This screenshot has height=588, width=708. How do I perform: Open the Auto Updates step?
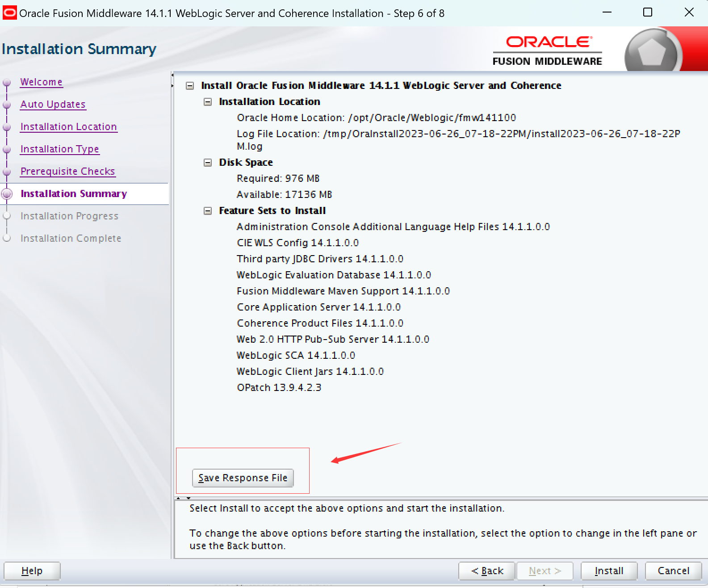click(x=53, y=105)
